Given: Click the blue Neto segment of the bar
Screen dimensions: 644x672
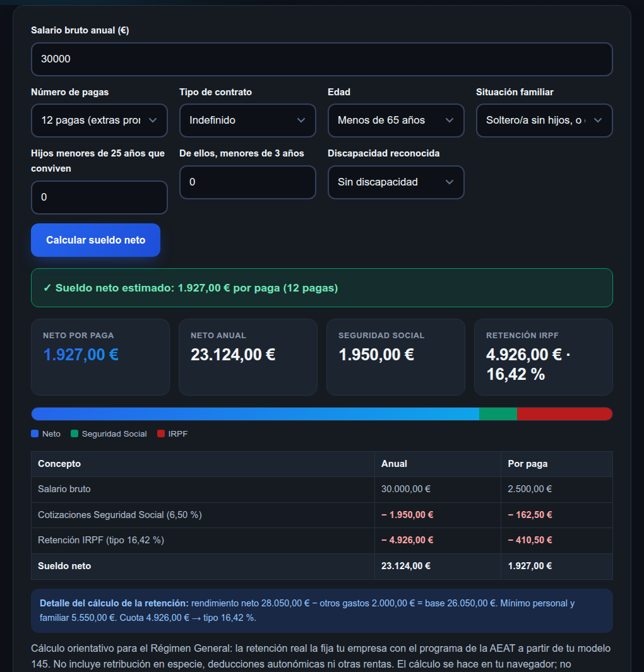Looking at the screenshot, I should click(x=255, y=414).
